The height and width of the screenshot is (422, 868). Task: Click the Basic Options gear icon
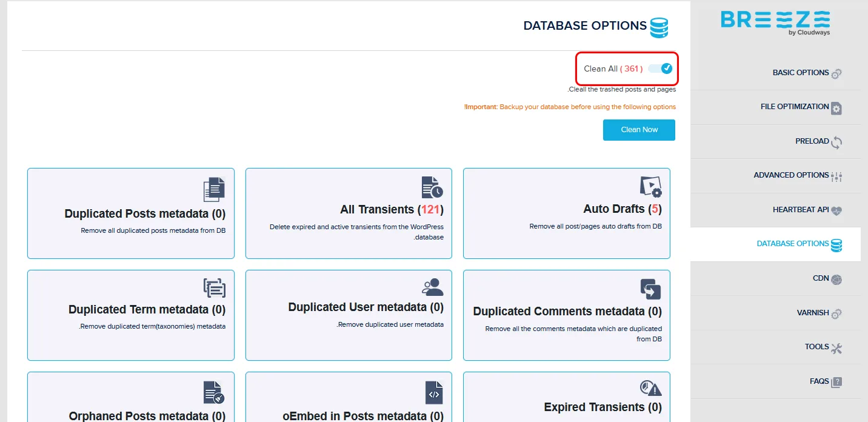(836, 74)
